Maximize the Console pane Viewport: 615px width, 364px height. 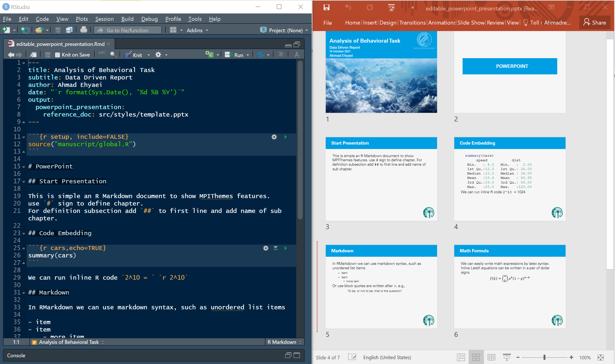click(x=297, y=355)
